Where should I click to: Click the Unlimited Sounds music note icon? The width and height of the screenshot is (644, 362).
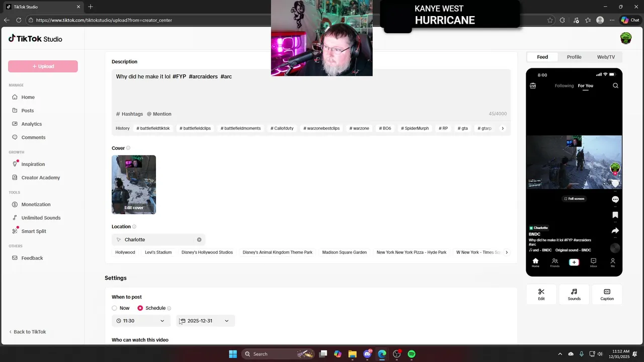[16, 218]
